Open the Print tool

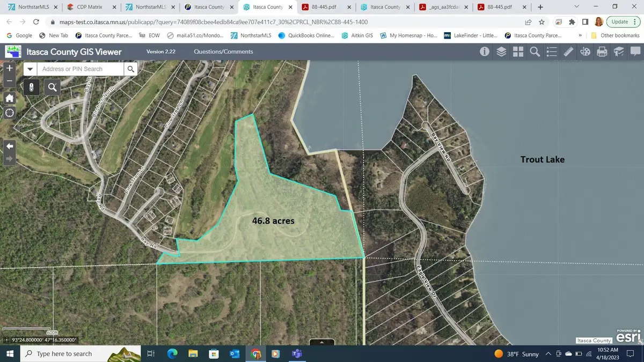[x=602, y=51]
